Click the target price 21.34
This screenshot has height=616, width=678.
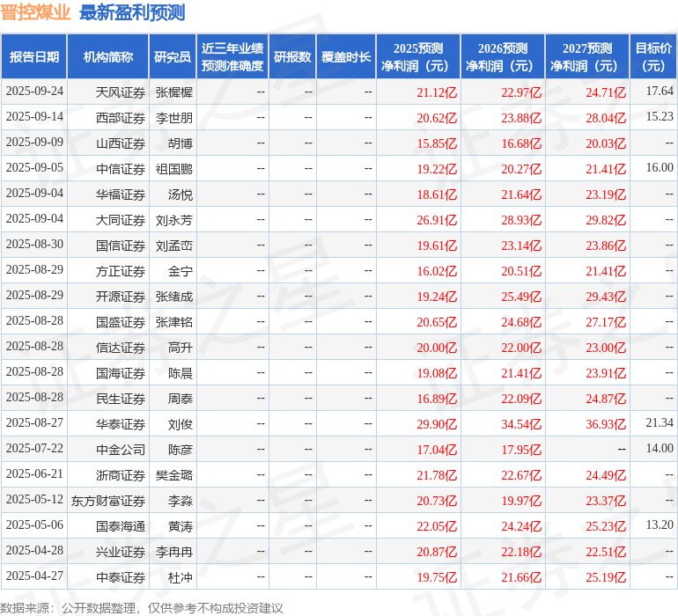(659, 424)
